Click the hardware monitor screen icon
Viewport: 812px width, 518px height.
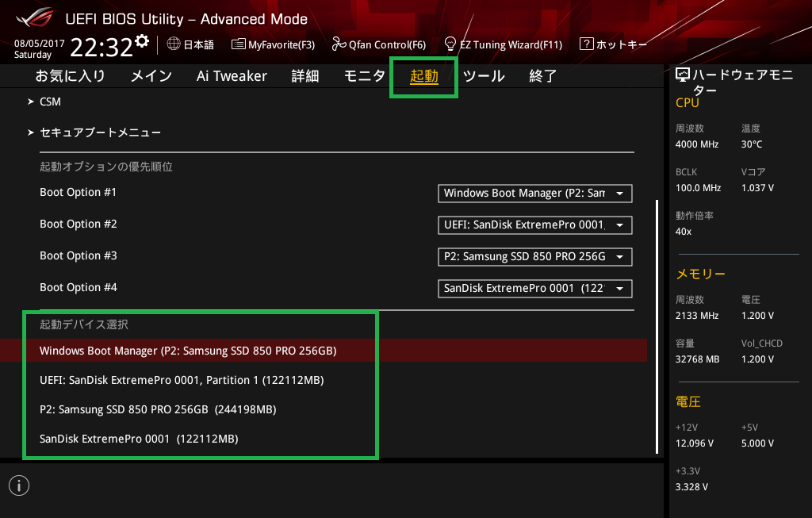pyautogui.click(x=683, y=75)
